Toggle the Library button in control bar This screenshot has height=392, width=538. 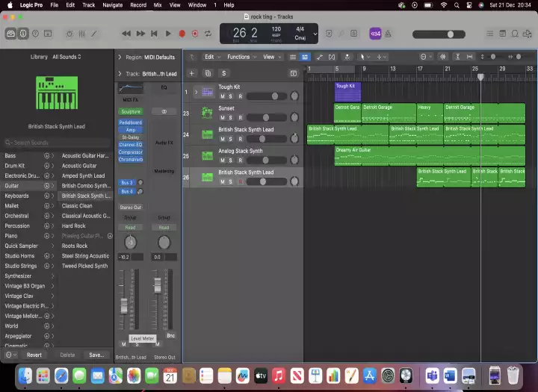click(x=11, y=34)
